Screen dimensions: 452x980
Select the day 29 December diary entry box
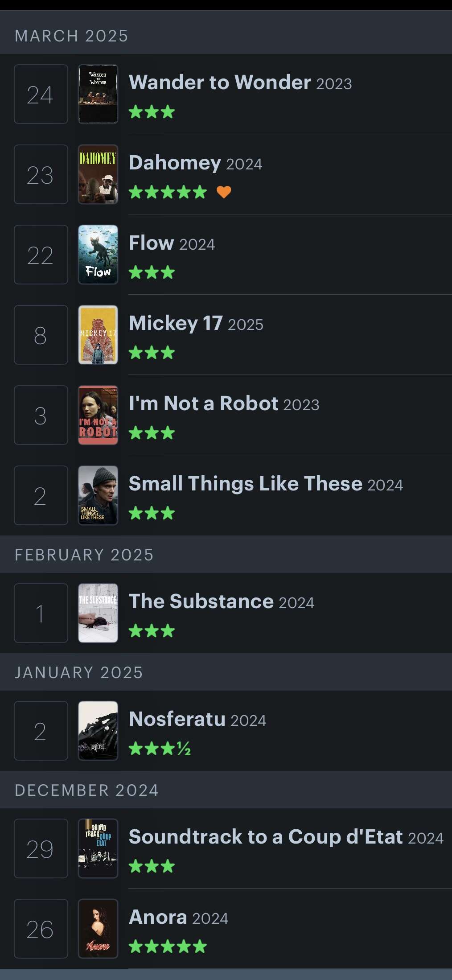point(41,848)
